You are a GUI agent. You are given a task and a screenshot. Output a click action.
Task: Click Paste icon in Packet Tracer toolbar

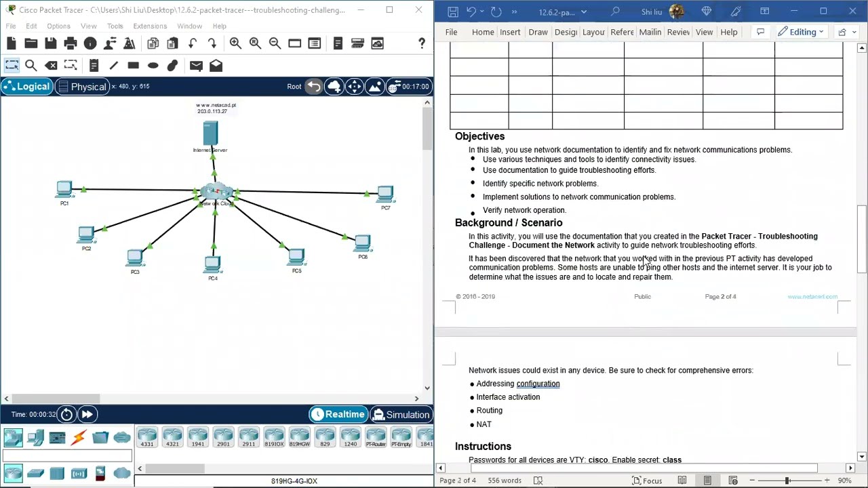point(172,43)
